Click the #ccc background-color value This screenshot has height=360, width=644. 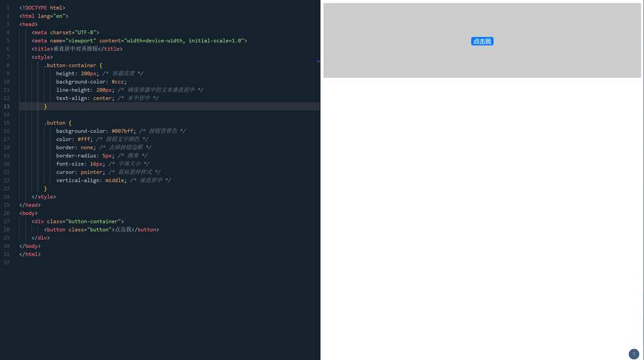point(118,82)
